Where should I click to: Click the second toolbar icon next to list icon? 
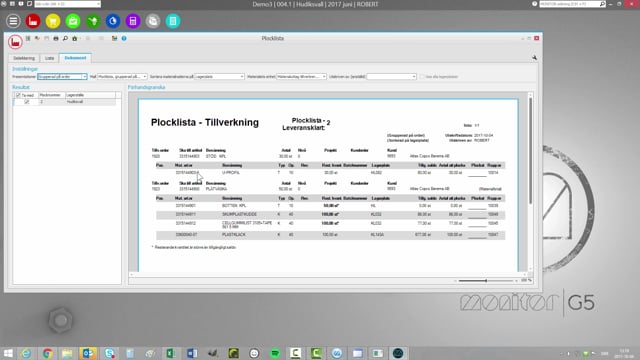pos(37,38)
